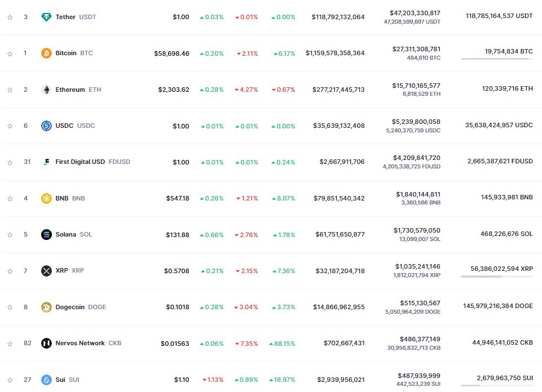Viewport: 542px width, 392px height.
Task: Click the Dogecoin logo icon
Action: coord(46,307)
